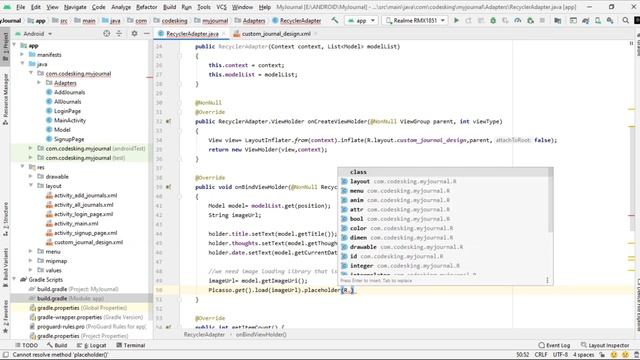Expand the Adapters package
The width and height of the screenshot is (640, 360).
pyautogui.click(x=39, y=83)
